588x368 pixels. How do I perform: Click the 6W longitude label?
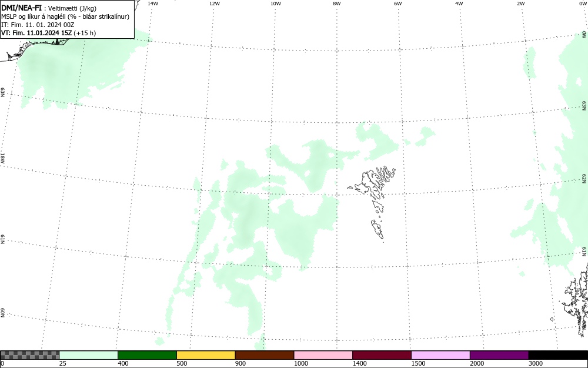(x=398, y=4)
